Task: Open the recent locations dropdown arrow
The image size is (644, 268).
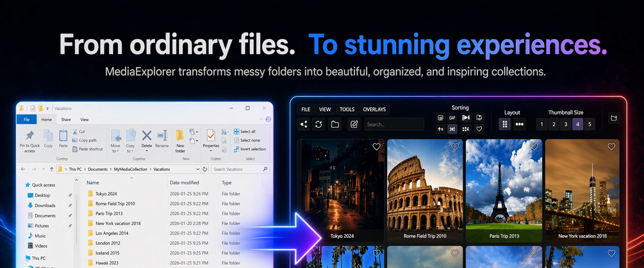Action: (44, 169)
